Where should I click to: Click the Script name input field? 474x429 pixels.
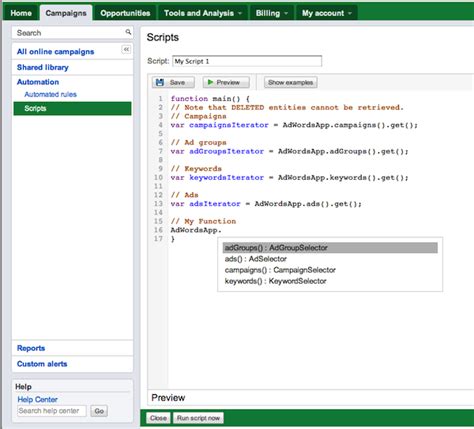pyautogui.click(x=247, y=61)
